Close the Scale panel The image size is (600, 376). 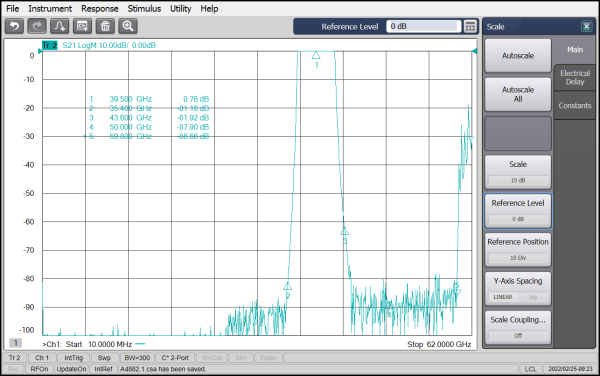pos(586,26)
